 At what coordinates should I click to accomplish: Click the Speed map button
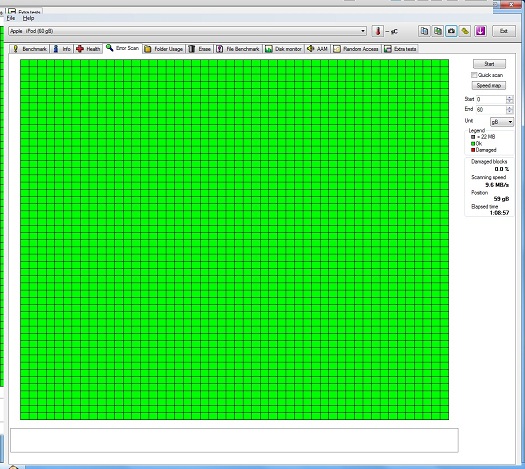tap(489, 86)
